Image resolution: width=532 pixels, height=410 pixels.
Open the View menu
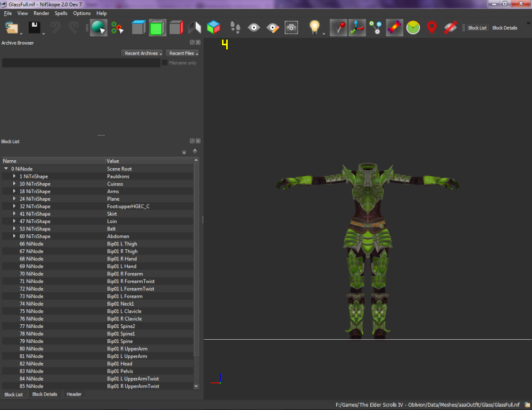22,13
